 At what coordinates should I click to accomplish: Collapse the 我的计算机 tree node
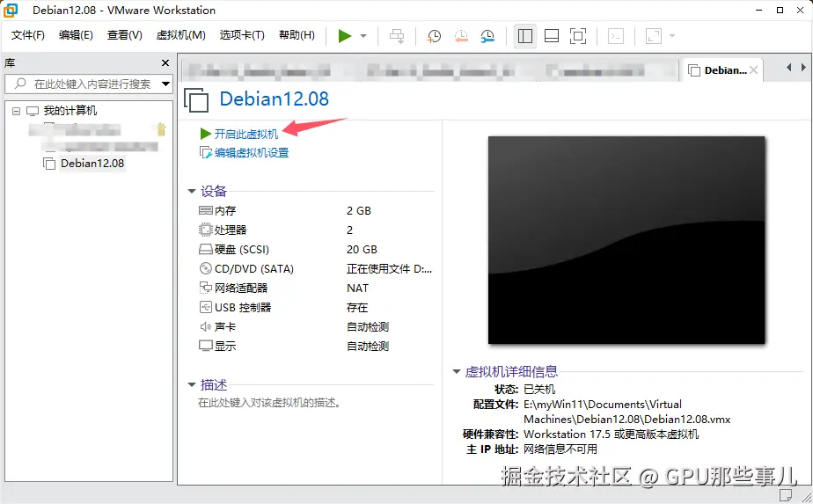(17, 111)
